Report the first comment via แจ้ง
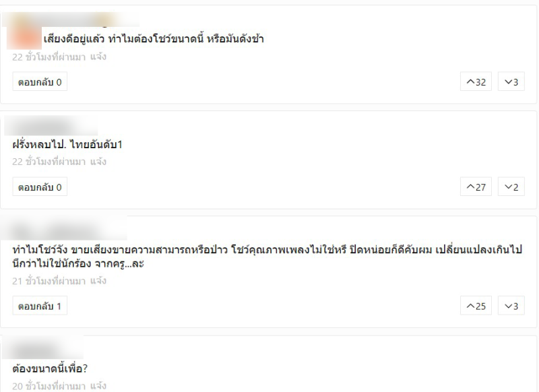The width and height of the screenshot is (539, 392). (x=98, y=57)
